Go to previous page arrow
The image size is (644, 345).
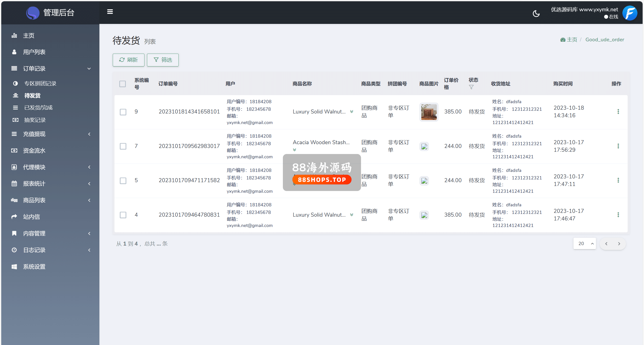pos(606,244)
